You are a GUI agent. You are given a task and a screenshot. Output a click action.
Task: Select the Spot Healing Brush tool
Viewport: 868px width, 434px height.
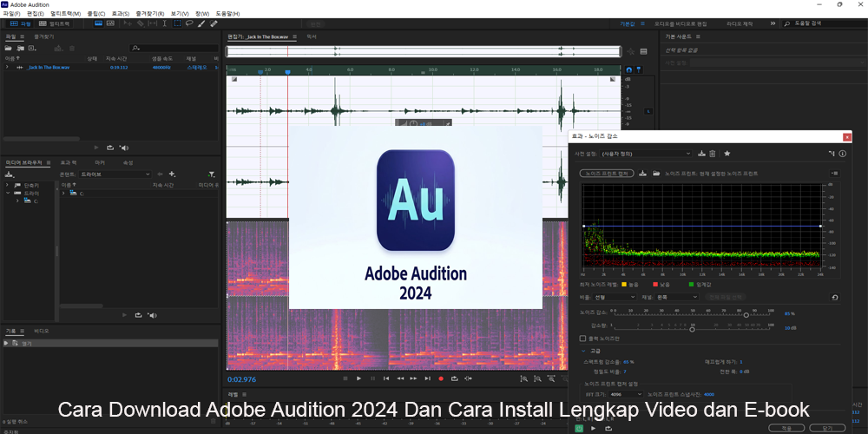coord(214,23)
